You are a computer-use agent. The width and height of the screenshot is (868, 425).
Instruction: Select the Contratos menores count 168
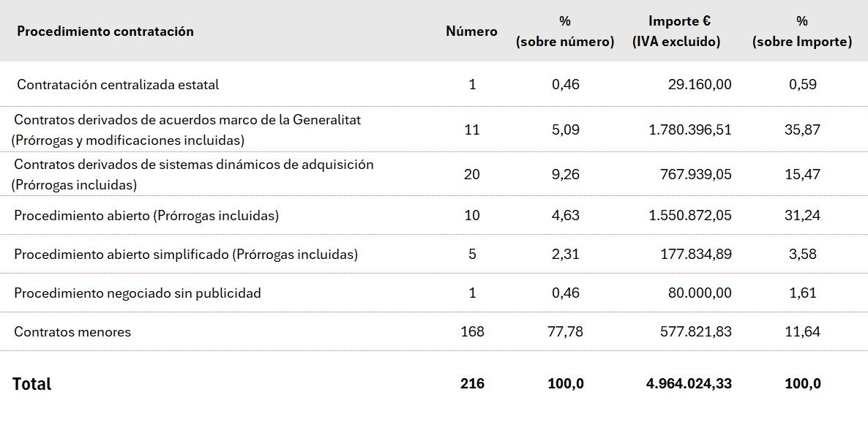pos(472,332)
